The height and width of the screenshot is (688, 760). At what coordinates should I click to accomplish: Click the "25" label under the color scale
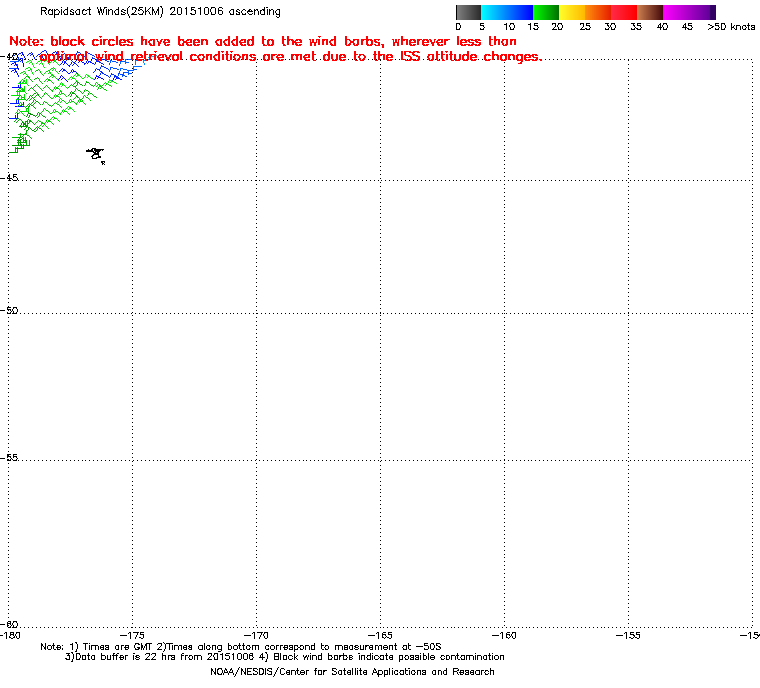point(585,27)
